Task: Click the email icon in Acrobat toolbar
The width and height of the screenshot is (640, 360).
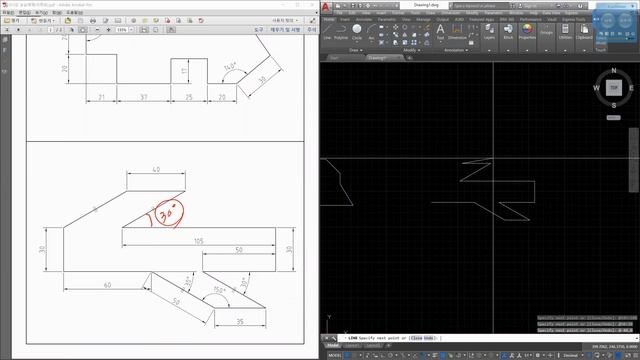Action: tap(118, 20)
